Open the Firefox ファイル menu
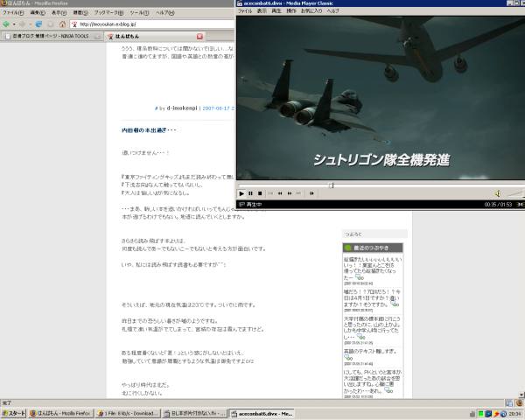The image size is (525, 420). 13,13
